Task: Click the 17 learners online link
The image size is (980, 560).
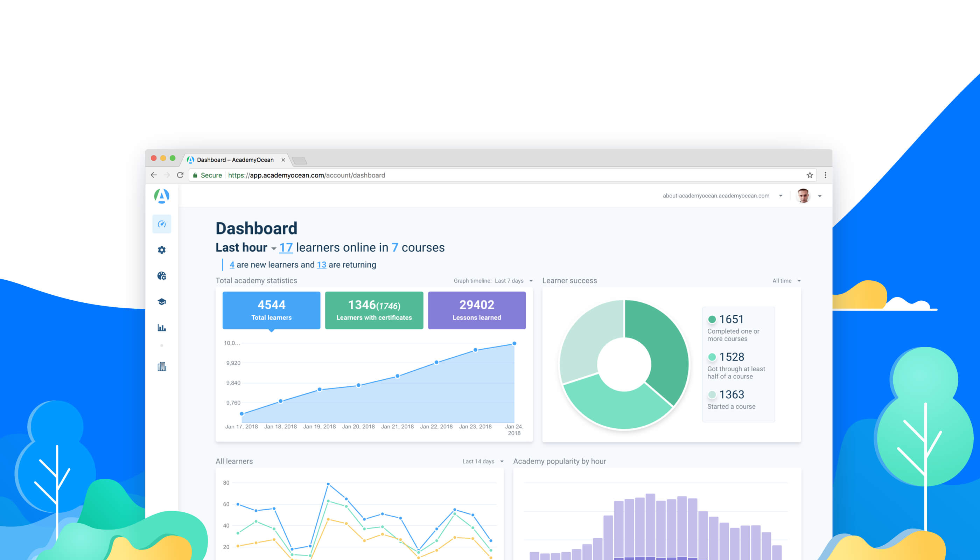Action: click(286, 247)
